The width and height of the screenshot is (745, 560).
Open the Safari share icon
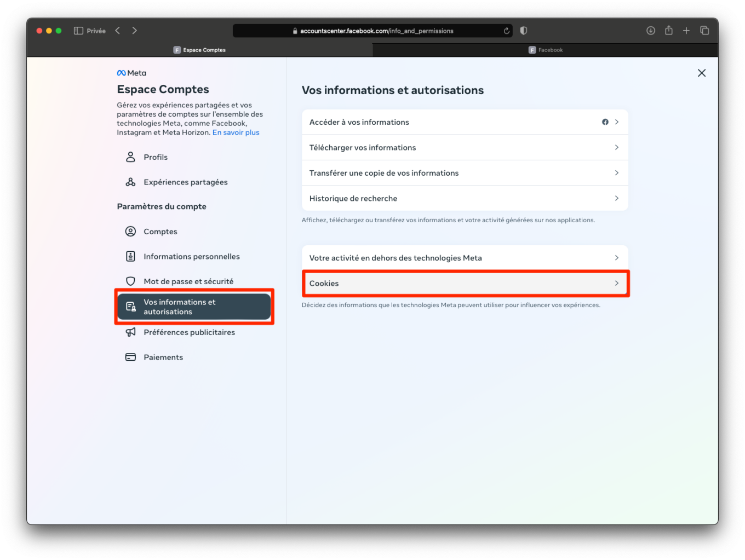point(669,30)
